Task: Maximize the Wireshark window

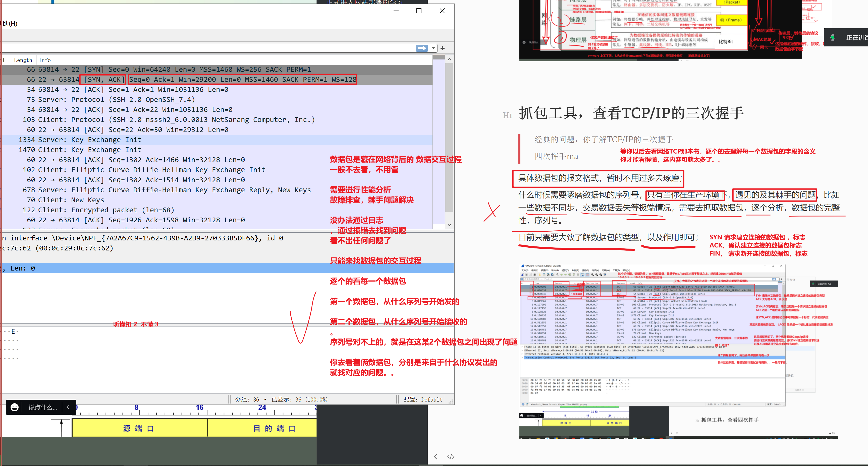Action: click(419, 11)
